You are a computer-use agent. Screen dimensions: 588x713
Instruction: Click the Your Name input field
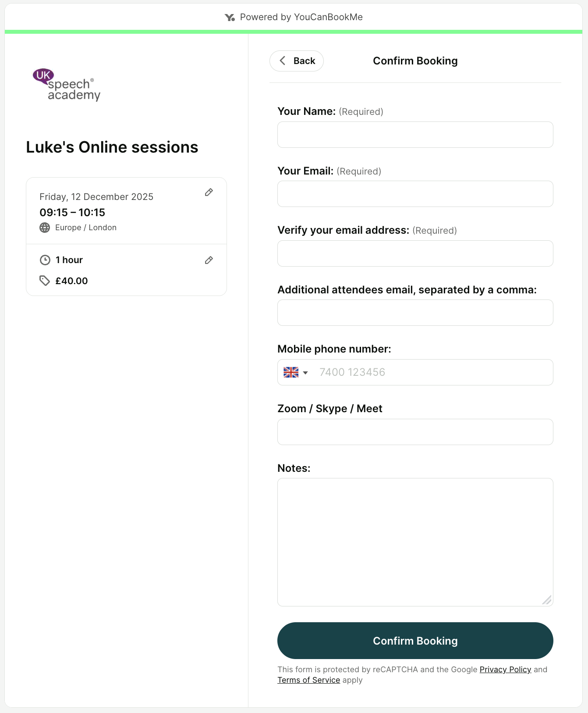[x=415, y=135]
